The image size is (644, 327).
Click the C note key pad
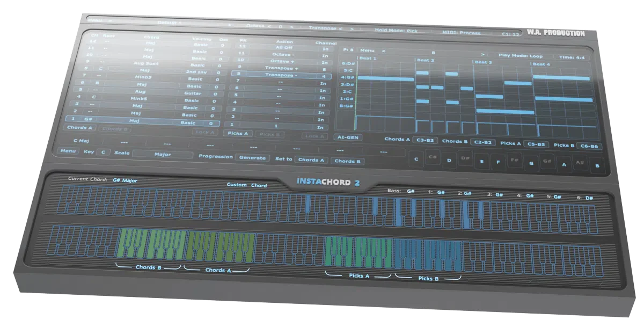416,158
